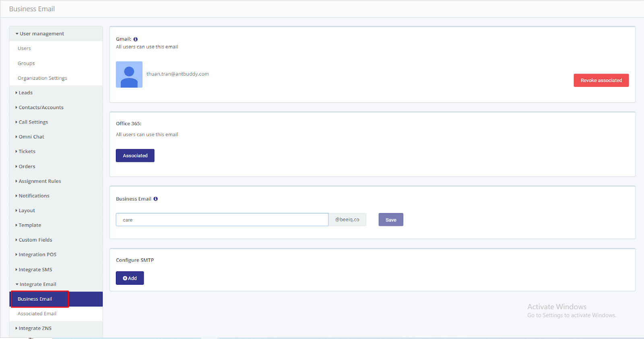Expand the Integrate SMS menu
The image size is (644, 339).
click(56, 269)
